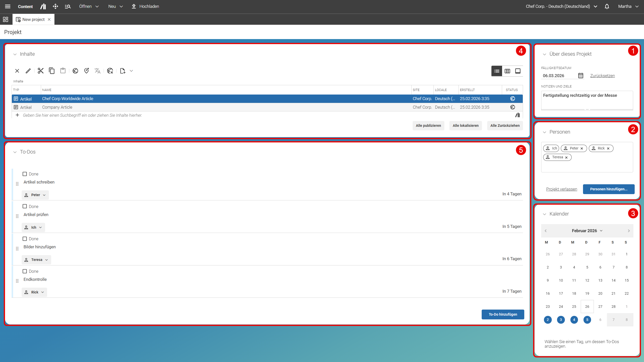Switch to the New project tab
The height and width of the screenshot is (362, 644).
point(33,19)
